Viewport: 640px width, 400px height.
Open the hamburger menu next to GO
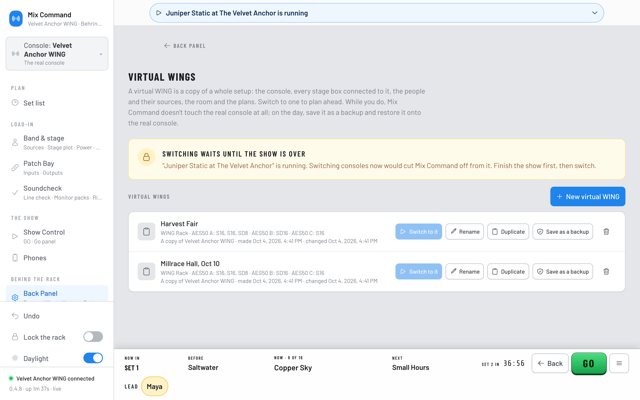619,363
